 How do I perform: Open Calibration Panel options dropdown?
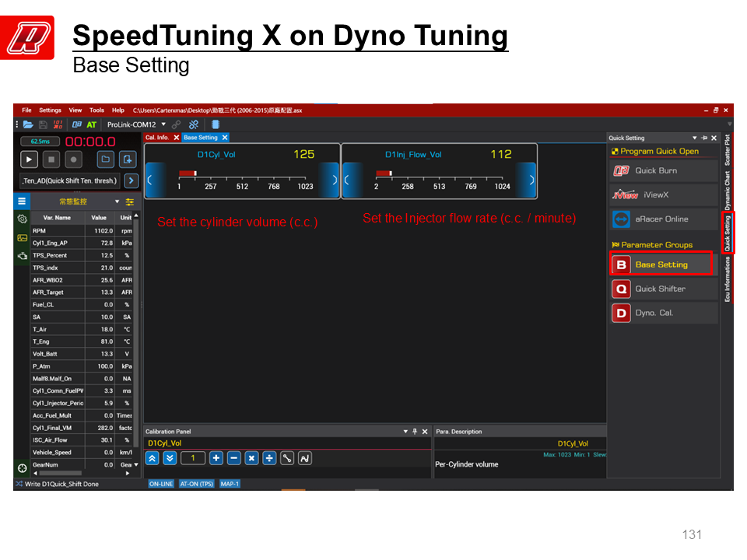pos(405,432)
